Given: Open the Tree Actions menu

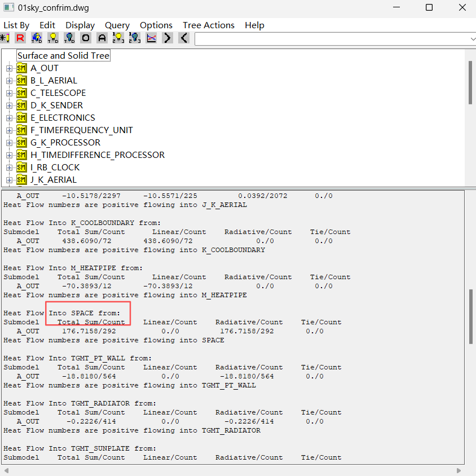Looking at the screenshot, I should click(x=208, y=25).
